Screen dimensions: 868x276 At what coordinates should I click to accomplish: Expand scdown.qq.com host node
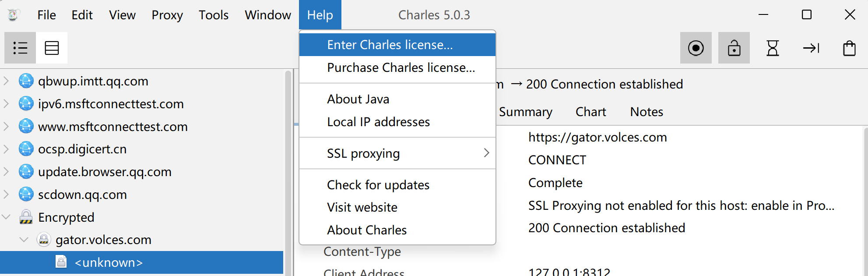[x=6, y=195]
